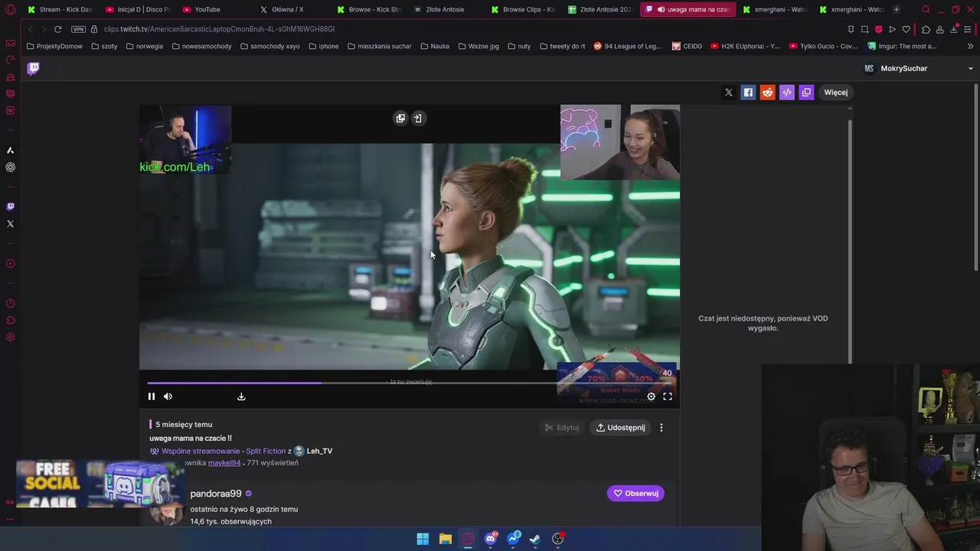
Task: Open Steam from the taskbar
Action: click(535, 539)
